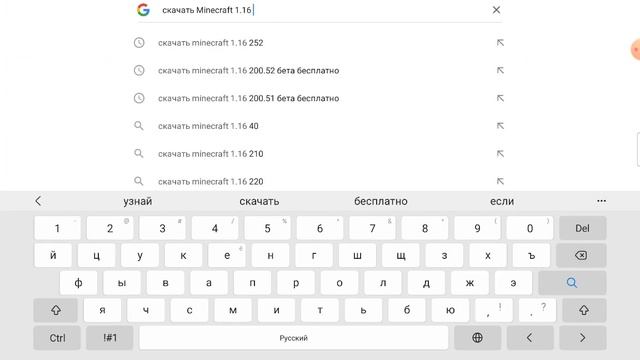Tap the letter й key
Viewport: 640px width, 360px height.
coord(53,256)
